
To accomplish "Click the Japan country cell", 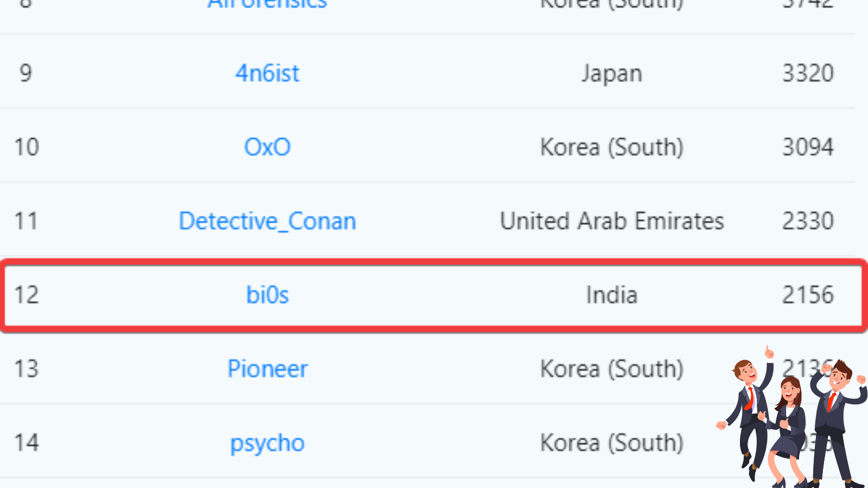I will [611, 73].
